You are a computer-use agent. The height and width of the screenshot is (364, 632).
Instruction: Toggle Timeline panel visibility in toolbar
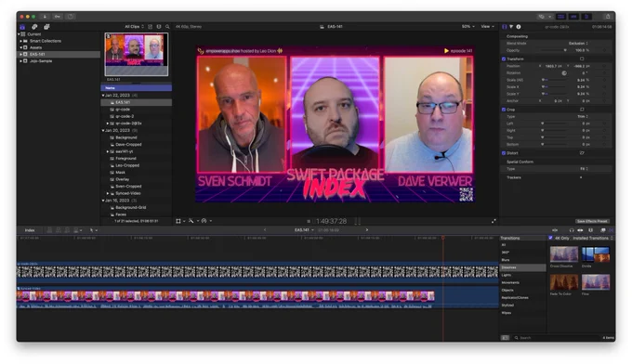coord(573,17)
